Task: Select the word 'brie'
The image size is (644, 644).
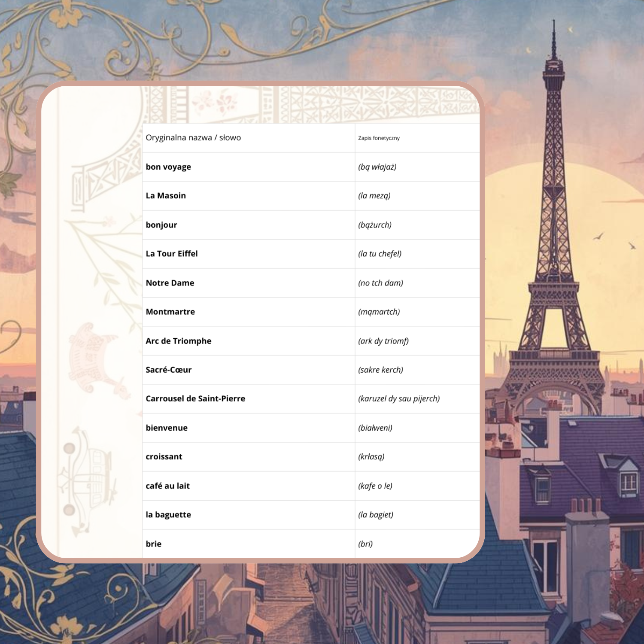Action: tap(154, 544)
